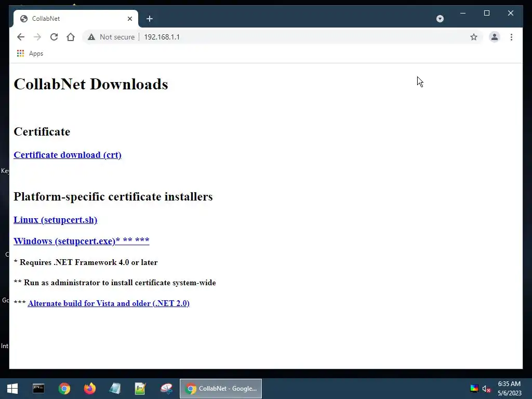Click the Not secure warning icon
Screen dimensions: 532x399
91,37
